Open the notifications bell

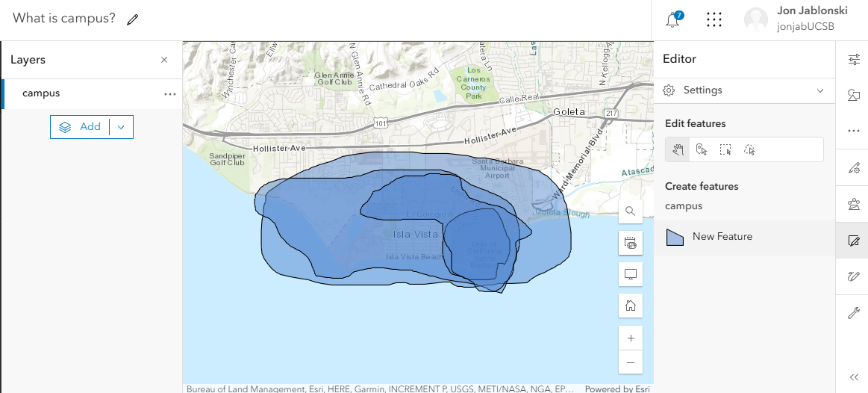673,20
